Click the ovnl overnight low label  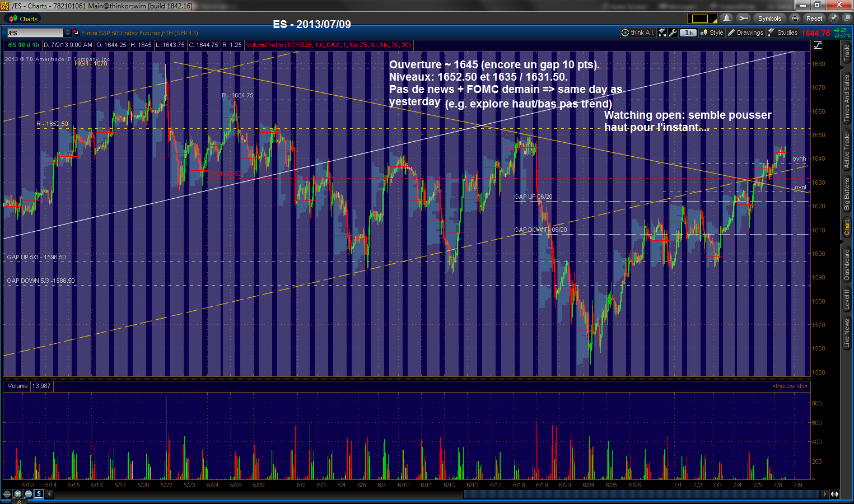point(800,187)
